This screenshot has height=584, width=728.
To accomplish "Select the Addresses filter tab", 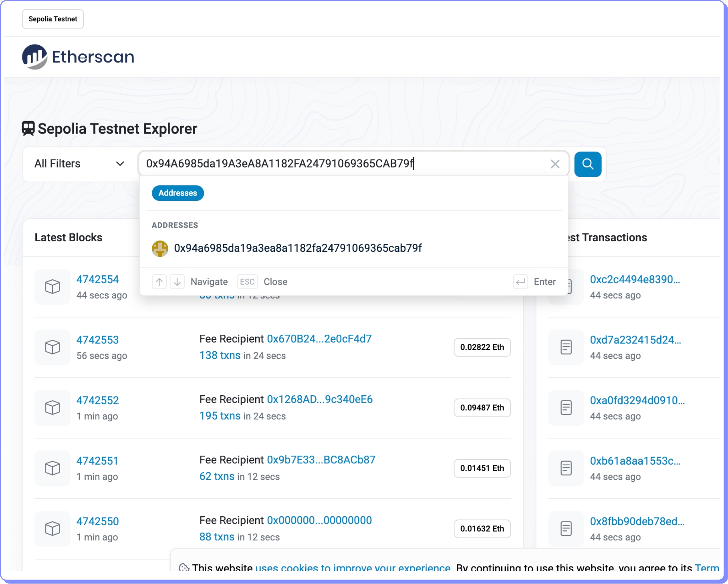I will pyautogui.click(x=177, y=193).
